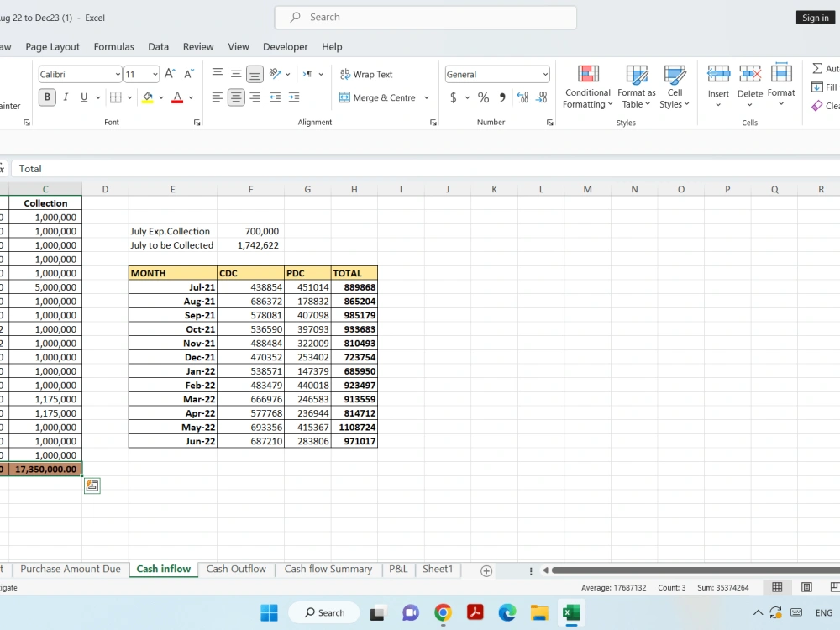Expand Underline options arrow

coord(98,97)
